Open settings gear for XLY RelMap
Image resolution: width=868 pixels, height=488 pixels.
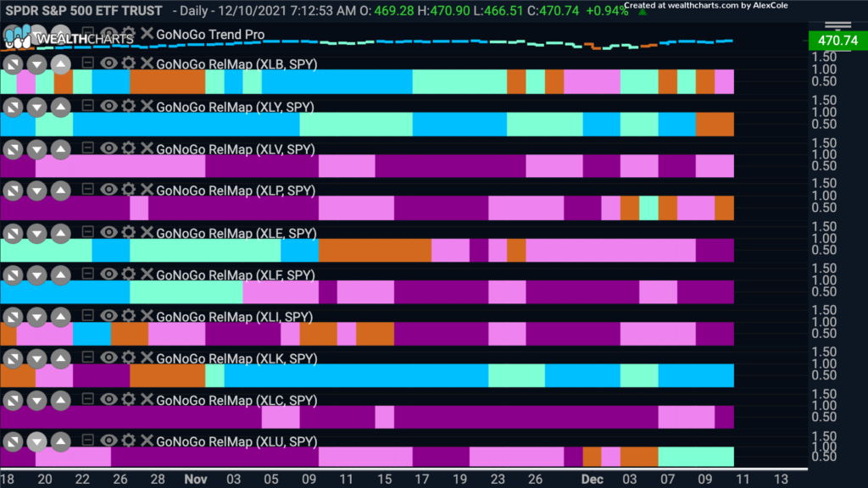tap(129, 106)
